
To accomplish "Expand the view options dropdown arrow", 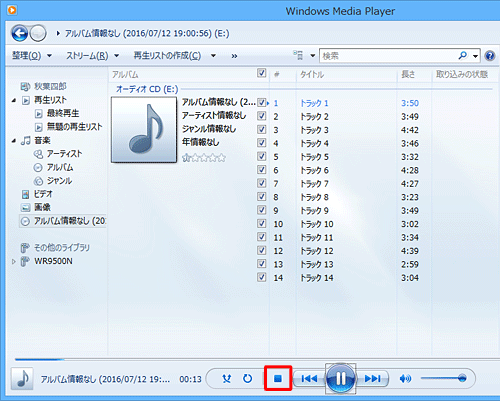I will (x=313, y=56).
